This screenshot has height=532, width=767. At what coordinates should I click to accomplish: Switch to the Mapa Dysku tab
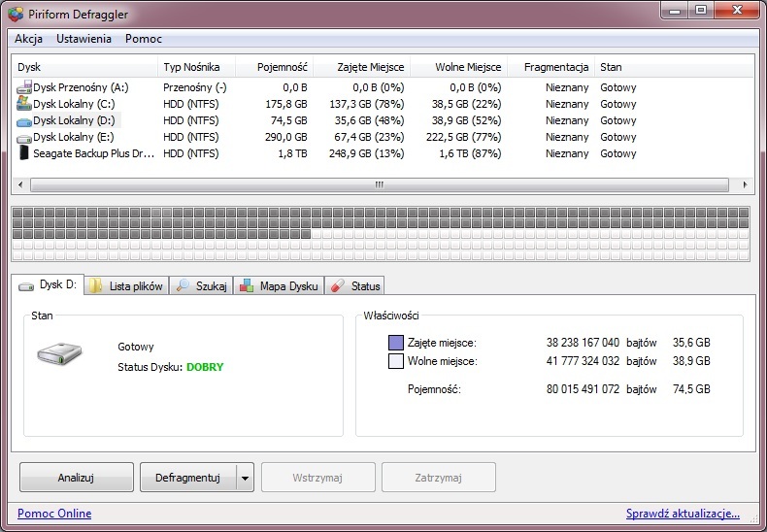pos(279,286)
